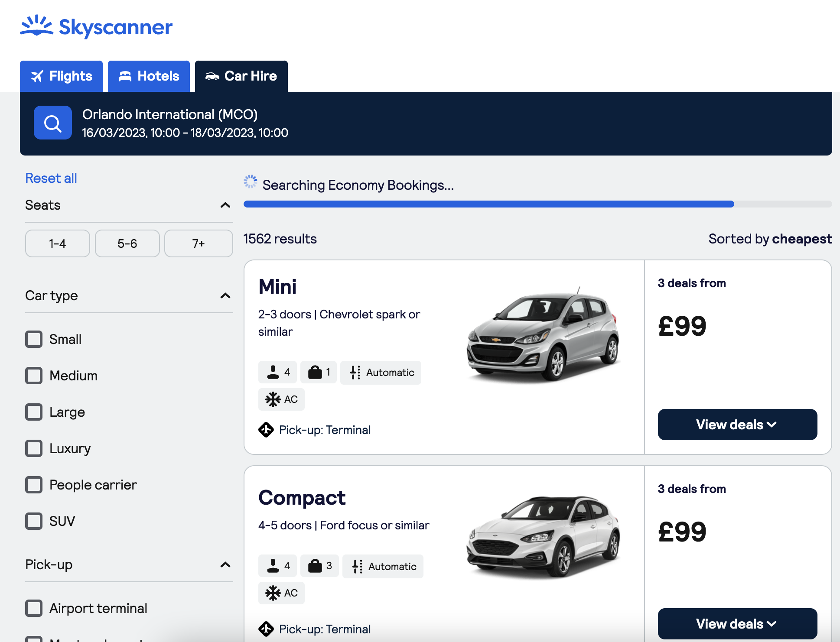Screen dimensions: 840x642
Task: Click the blue search magnifier icon
Action: point(53,123)
